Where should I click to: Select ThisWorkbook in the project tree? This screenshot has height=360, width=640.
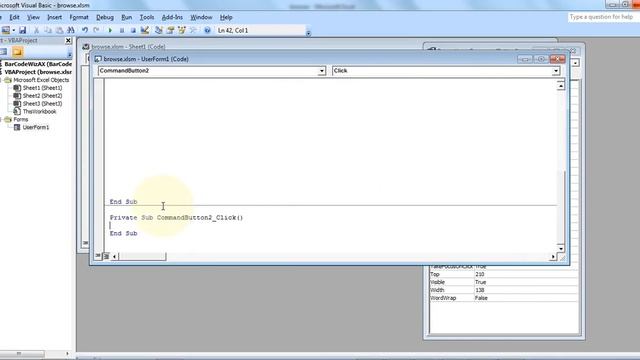pyautogui.click(x=40, y=111)
